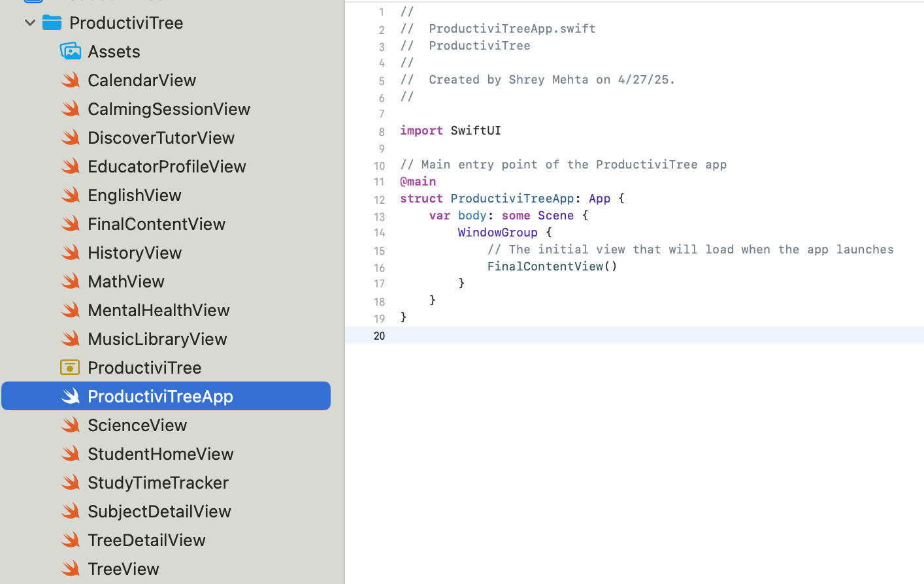Click line number 20 in gutter
This screenshot has height=584, width=924.
(x=379, y=336)
